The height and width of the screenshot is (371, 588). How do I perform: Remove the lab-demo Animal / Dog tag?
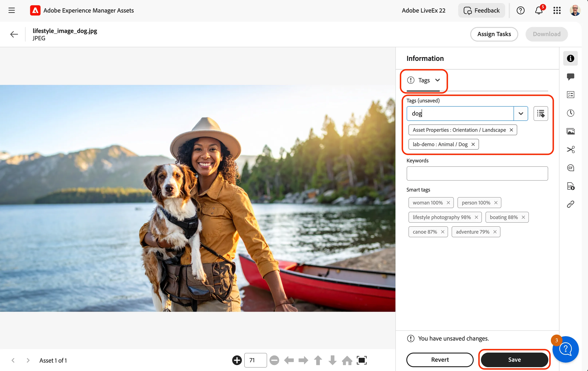pyautogui.click(x=473, y=145)
